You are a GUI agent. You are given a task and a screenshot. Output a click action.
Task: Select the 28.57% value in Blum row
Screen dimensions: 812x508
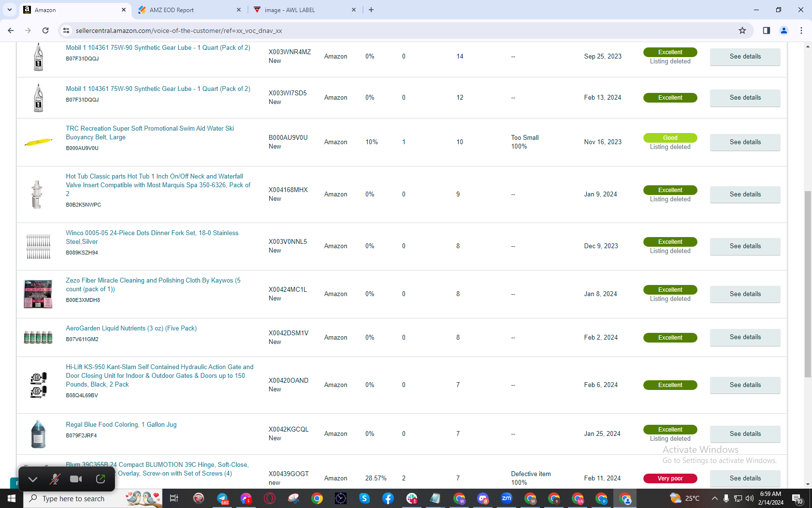click(376, 478)
